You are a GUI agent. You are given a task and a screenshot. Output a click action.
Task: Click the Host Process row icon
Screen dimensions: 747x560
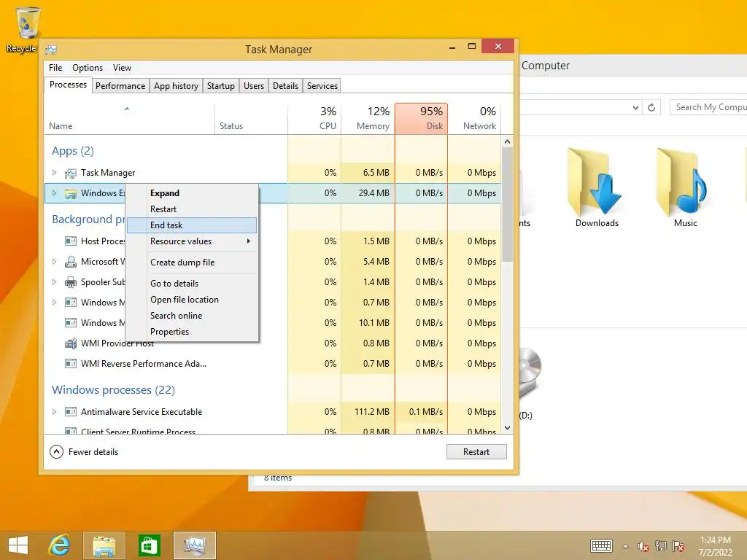(x=71, y=241)
